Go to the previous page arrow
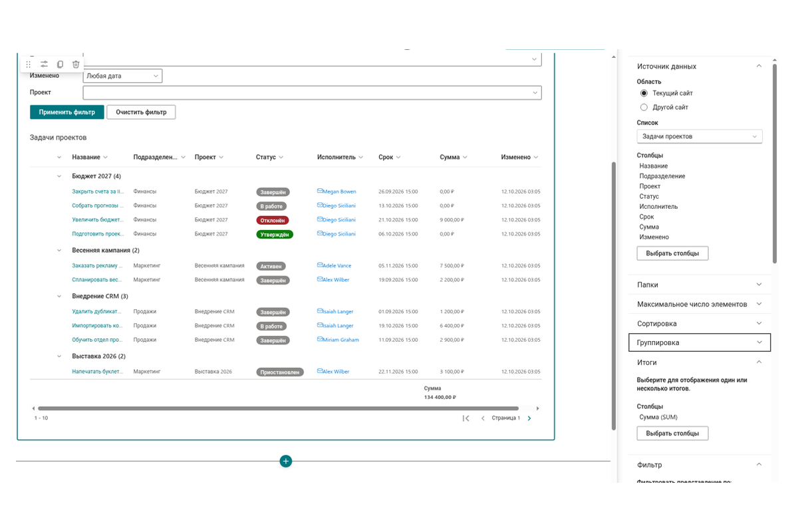The image size is (798, 532). coord(483,418)
